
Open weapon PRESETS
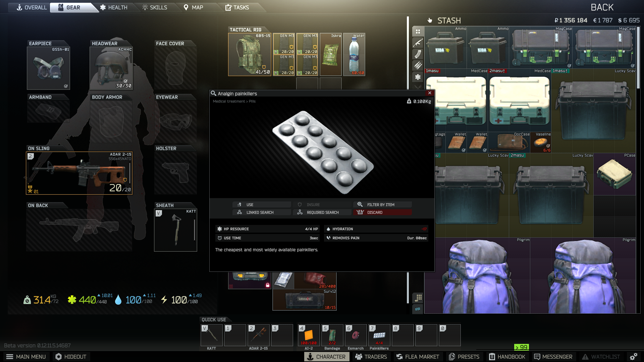coord(464,357)
